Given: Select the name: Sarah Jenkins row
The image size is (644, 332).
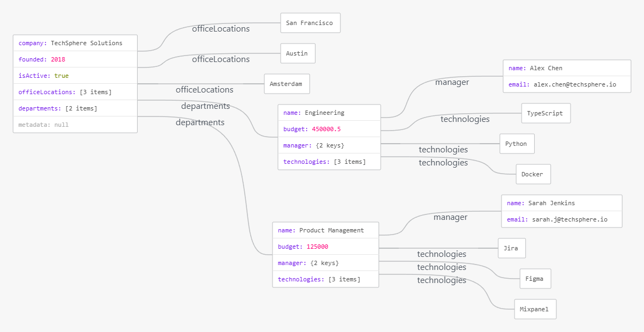Looking at the screenshot, I should 562,203.
